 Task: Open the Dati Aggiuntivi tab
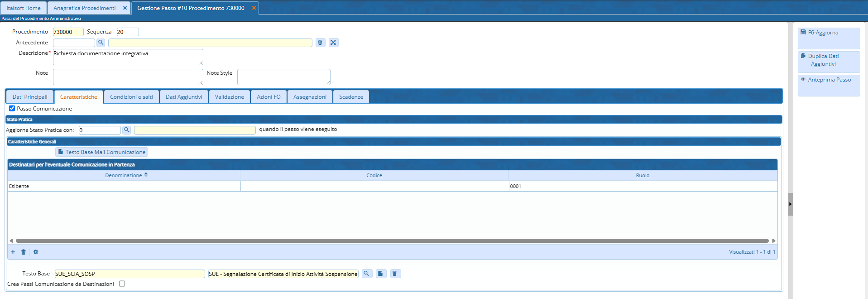coord(184,97)
